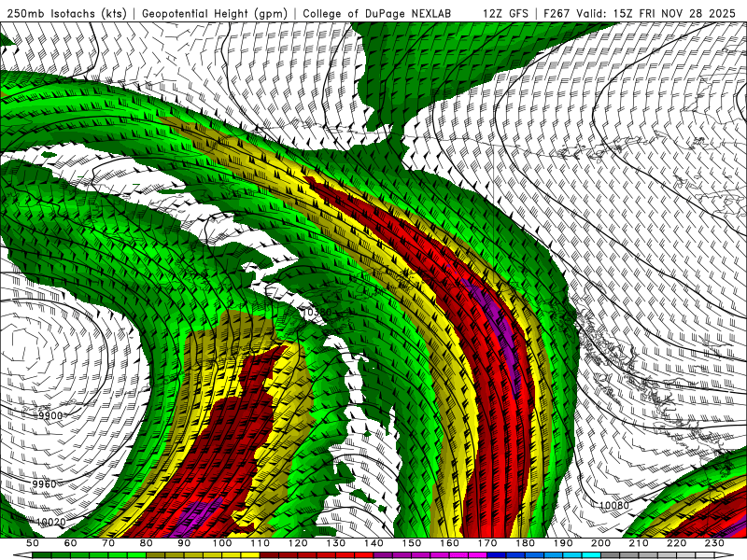
Task: Click the 200 kt colorbar label
Action: click(600, 543)
